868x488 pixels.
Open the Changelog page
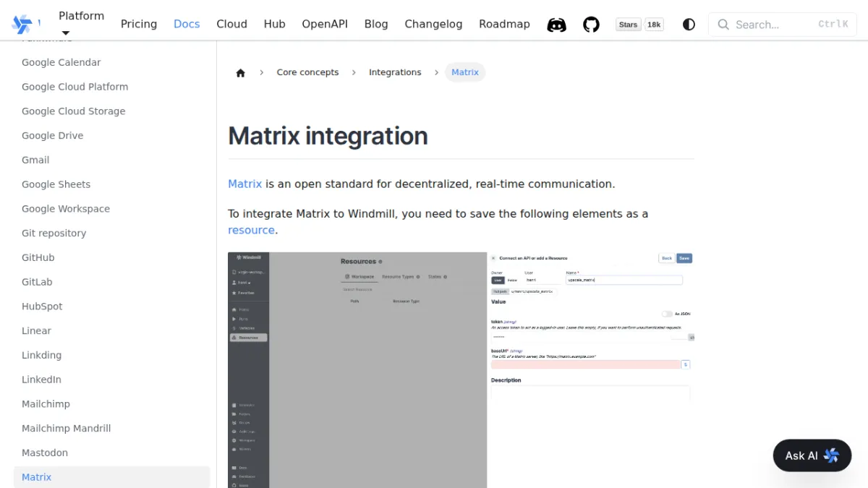(433, 24)
